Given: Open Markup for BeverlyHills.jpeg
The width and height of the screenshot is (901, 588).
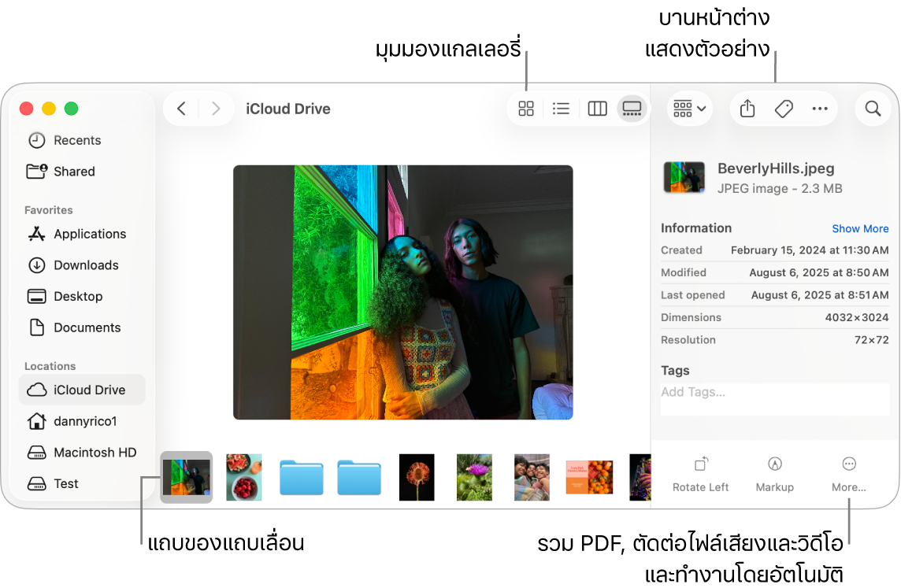Looking at the screenshot, I should [x=774, y=472].
